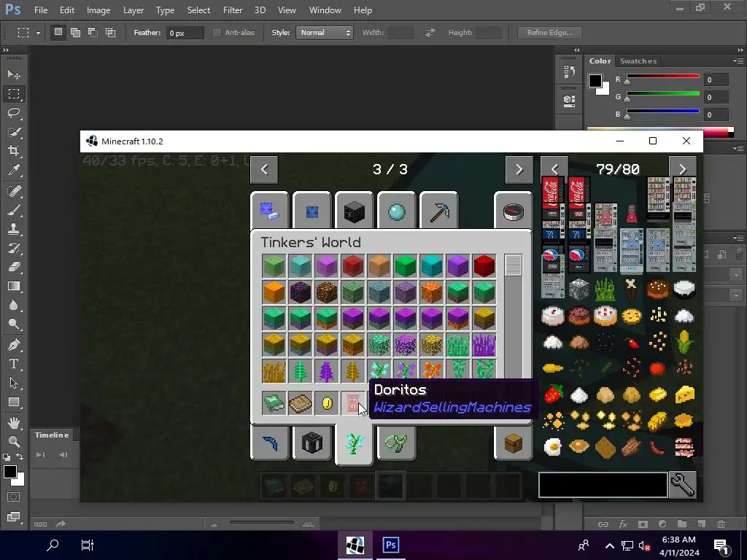Open the File menu

(x=41, y=10)
